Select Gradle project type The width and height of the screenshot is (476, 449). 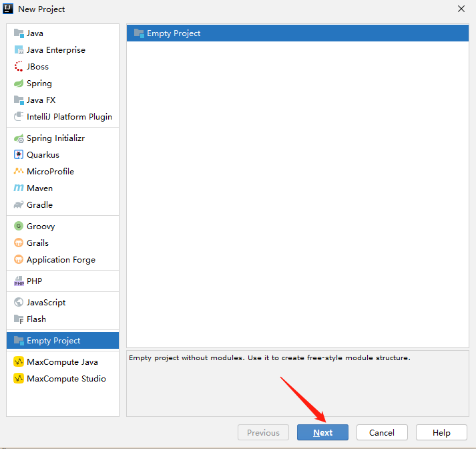63,204
